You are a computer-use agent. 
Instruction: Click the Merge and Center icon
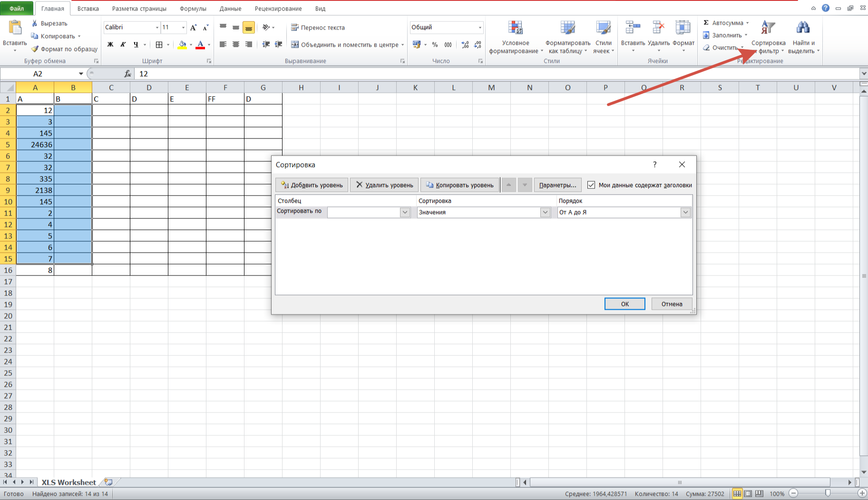click(295, 45)
